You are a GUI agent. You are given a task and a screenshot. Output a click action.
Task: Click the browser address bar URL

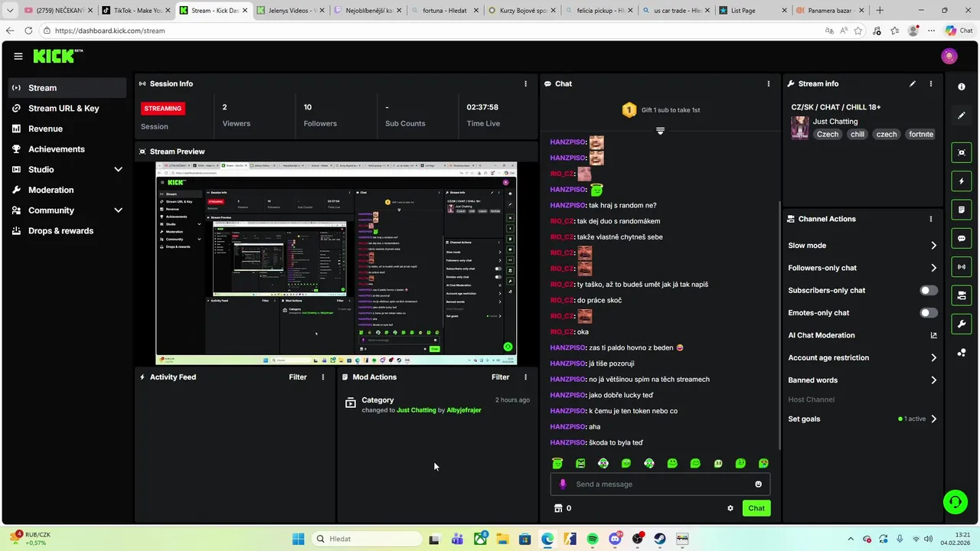pos(110,31)
